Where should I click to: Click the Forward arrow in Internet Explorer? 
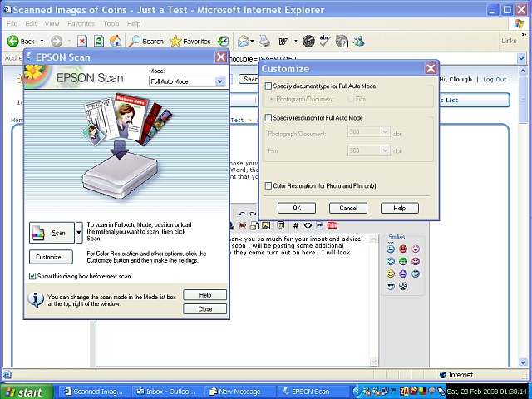click(57, 41)
